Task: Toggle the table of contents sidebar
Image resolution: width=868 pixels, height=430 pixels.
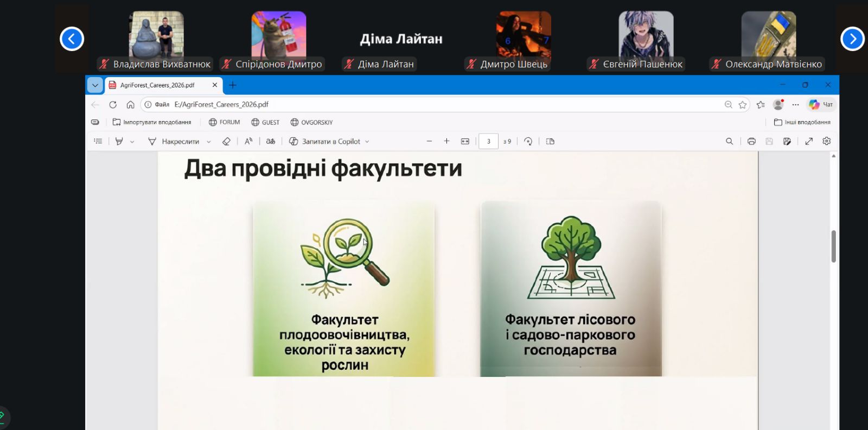Action: coord(98,141)
